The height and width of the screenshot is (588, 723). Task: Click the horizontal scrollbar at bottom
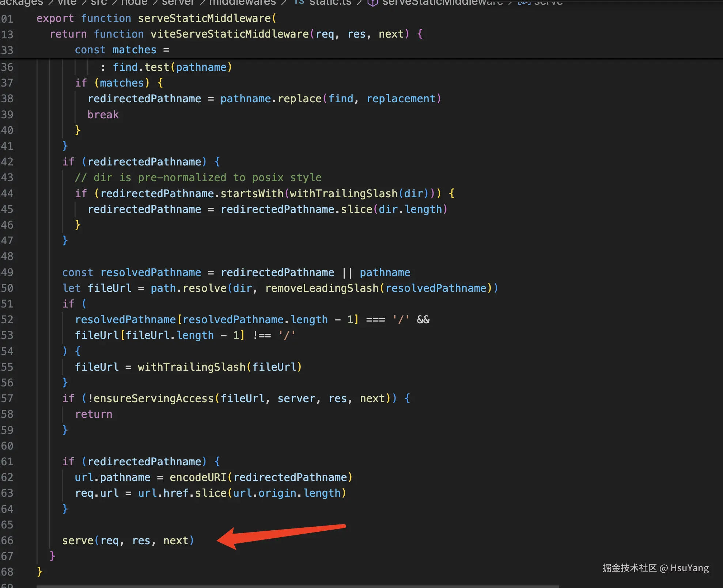(x=298, y=586)
